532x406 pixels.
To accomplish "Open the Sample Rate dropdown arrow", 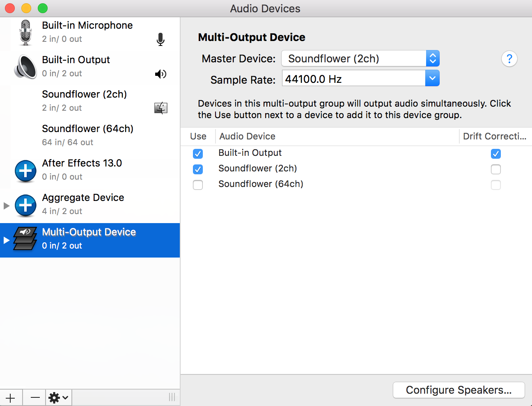I will point(432,78).
